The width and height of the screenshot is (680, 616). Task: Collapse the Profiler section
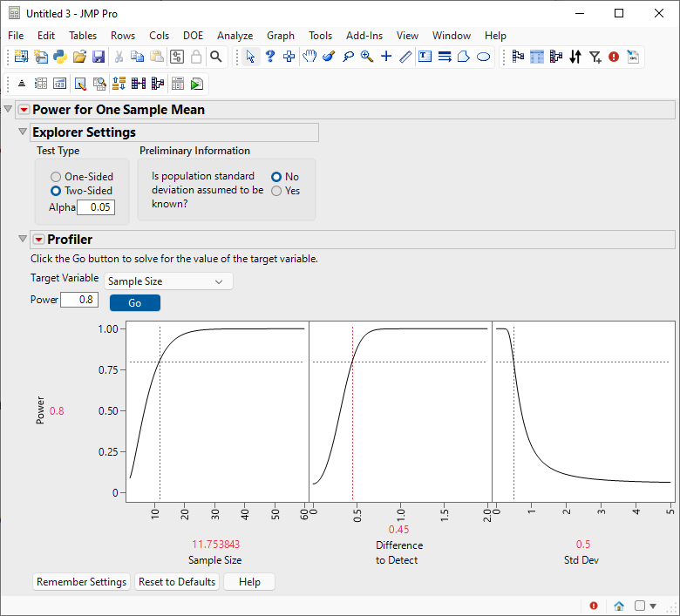pyautogui.click(x=23, y=239)
